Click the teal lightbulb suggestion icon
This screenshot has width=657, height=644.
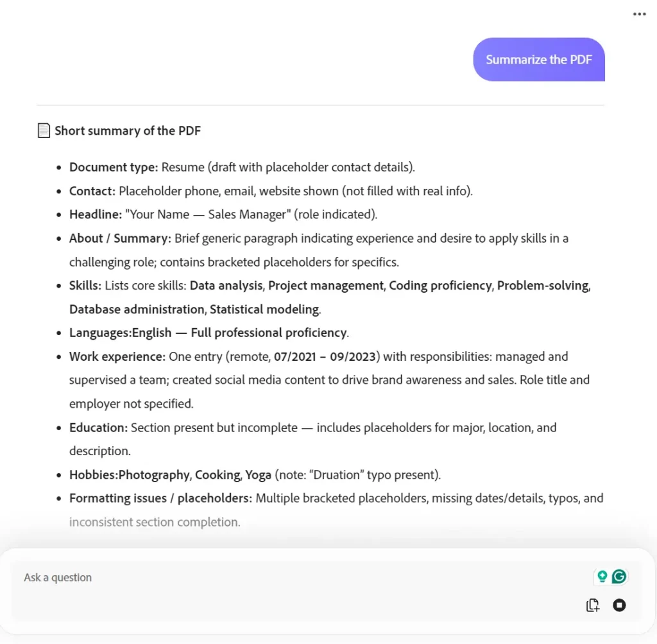tap(601, 577)
